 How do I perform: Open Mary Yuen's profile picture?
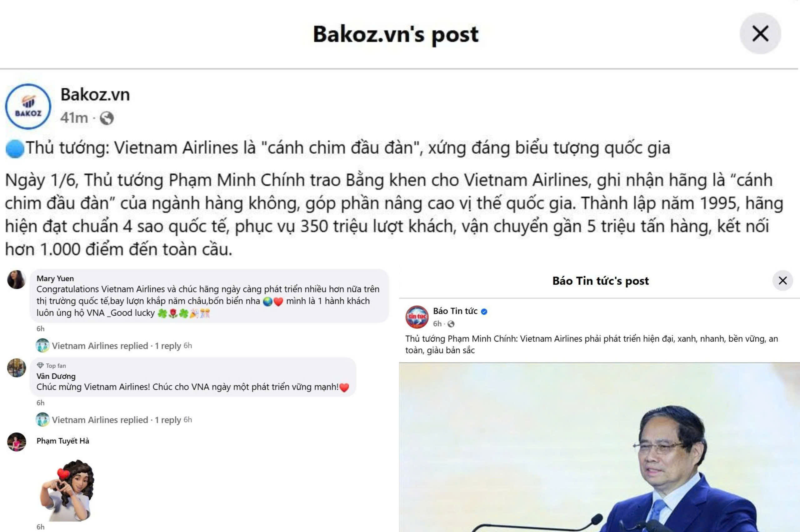pos(17,279)
